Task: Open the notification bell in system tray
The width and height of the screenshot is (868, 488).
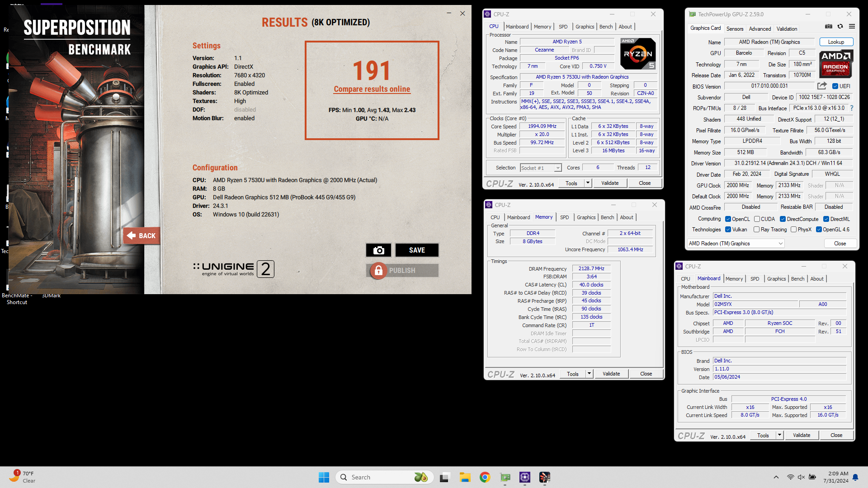Action: click(855, 477)
